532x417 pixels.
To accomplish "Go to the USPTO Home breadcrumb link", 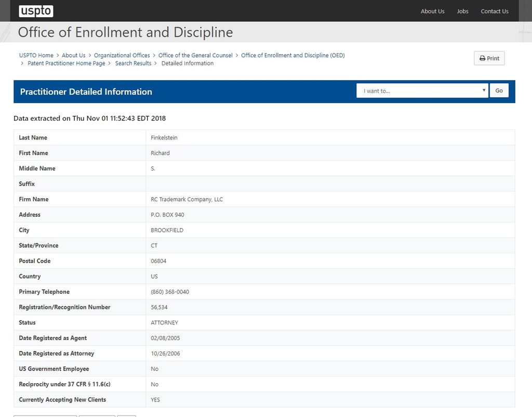I will (36, 56).
